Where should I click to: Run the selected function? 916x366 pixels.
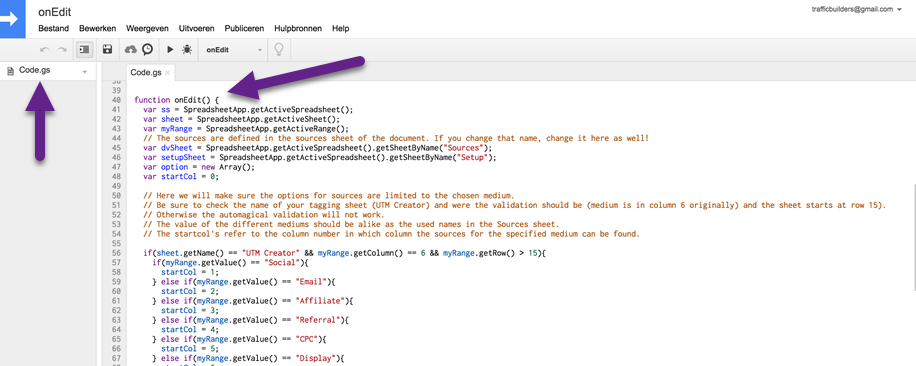click(x=170, y=50)
